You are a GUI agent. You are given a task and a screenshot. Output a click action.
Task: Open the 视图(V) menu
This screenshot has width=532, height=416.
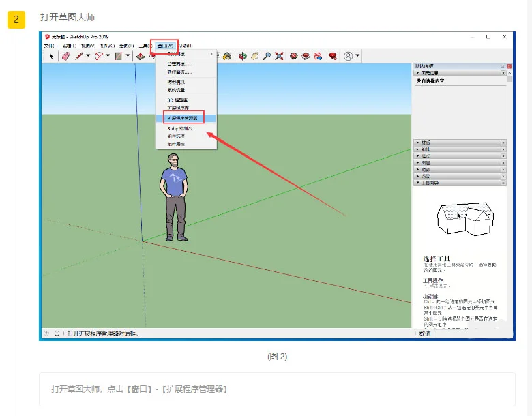pyautogui.click(x=89, y=46)
